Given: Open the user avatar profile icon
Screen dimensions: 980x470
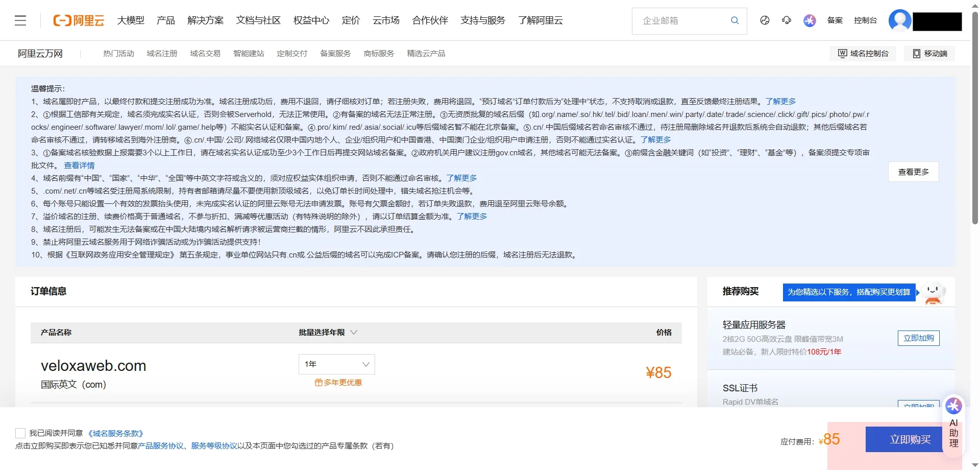Looking at the screenshot, I should click(899, 20).
